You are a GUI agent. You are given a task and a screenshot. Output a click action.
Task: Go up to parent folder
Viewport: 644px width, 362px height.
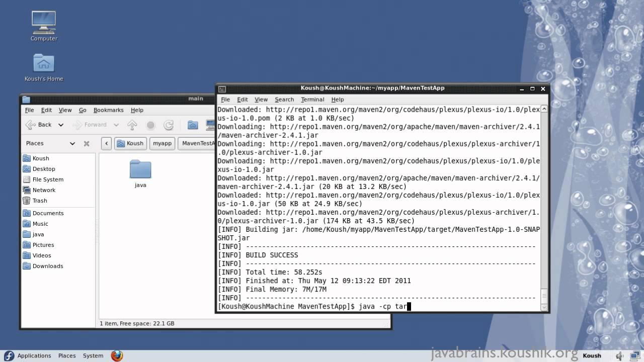132,125
